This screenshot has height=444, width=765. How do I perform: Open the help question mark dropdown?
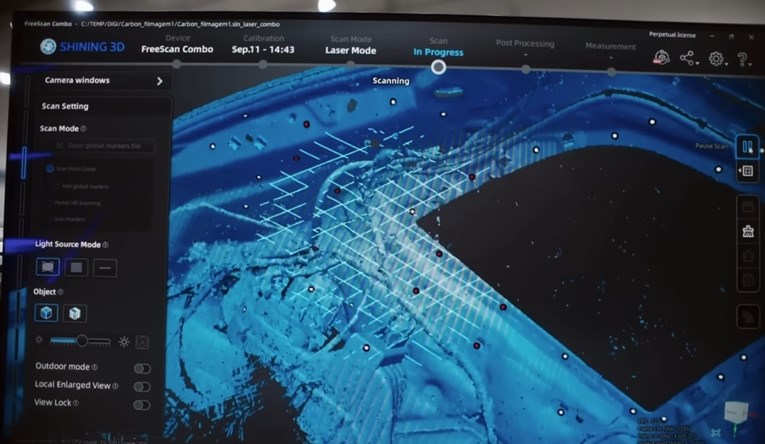click(x=743, y=59)
